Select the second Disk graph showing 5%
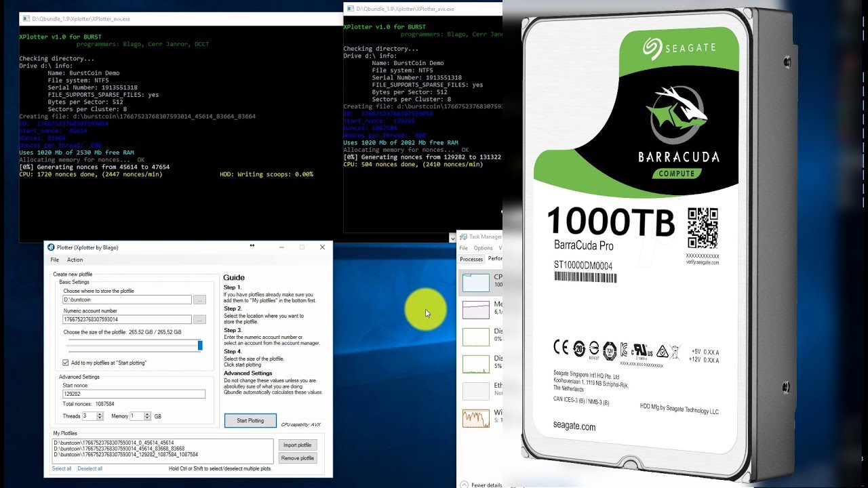The height and width of the screenshot is (488, 868). (x=476, y=364)
